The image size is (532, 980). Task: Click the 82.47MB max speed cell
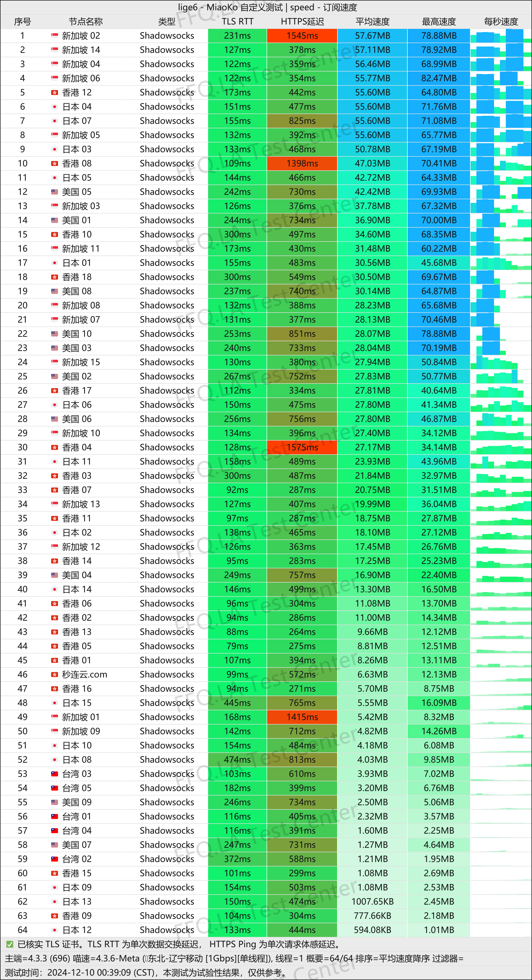439,78
